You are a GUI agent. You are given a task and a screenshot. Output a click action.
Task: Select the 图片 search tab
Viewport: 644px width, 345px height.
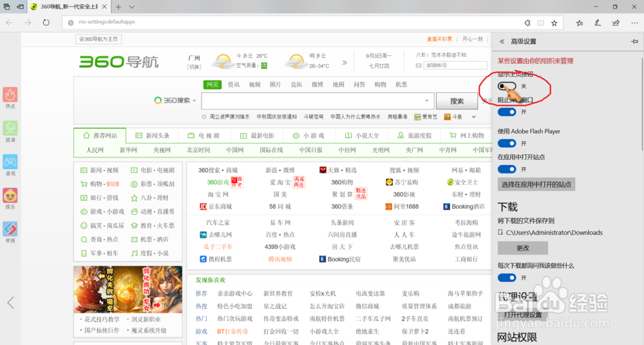276,84
